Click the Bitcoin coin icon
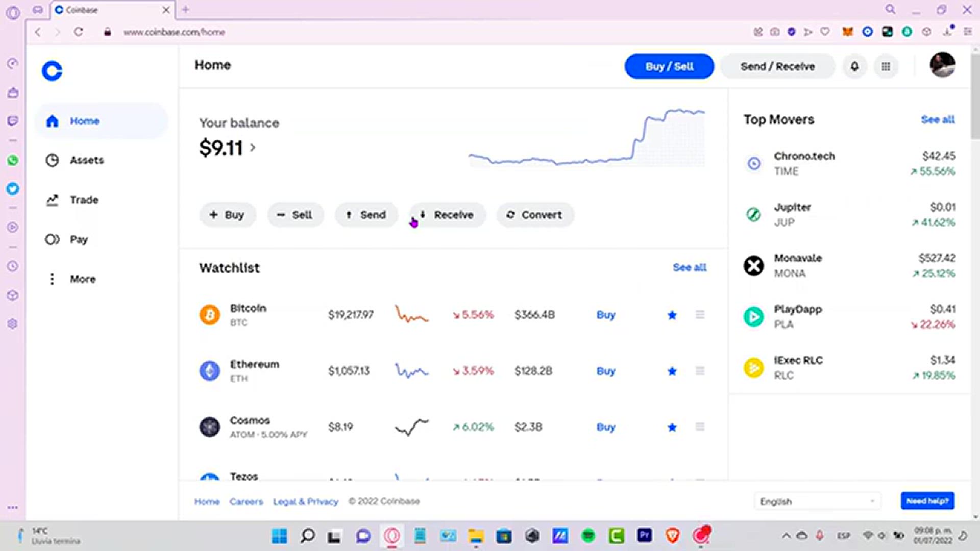The width and height of the screenshot is (980, 551). [209, 315]
